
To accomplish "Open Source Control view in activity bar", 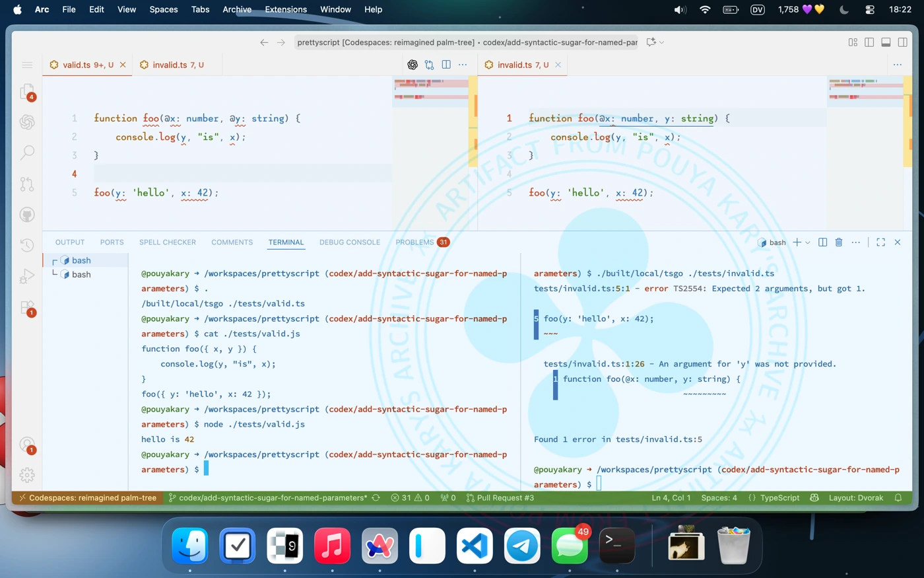I will click(x=27, y=184).
